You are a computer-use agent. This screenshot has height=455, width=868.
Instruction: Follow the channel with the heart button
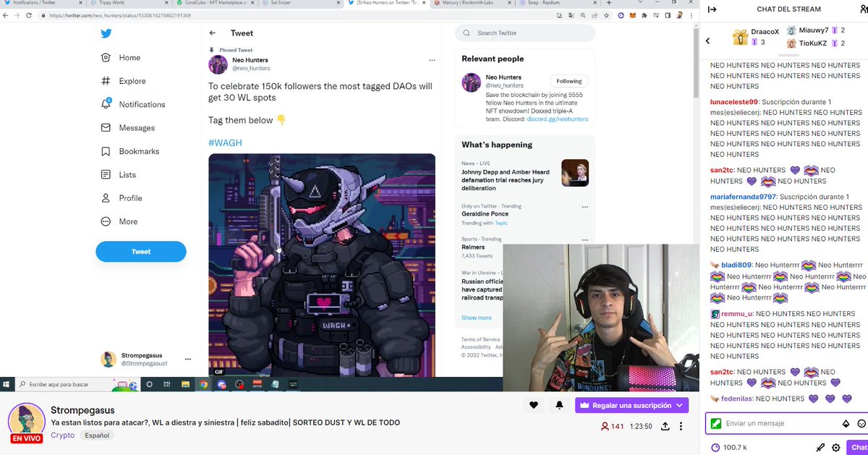tap(534, 405)
